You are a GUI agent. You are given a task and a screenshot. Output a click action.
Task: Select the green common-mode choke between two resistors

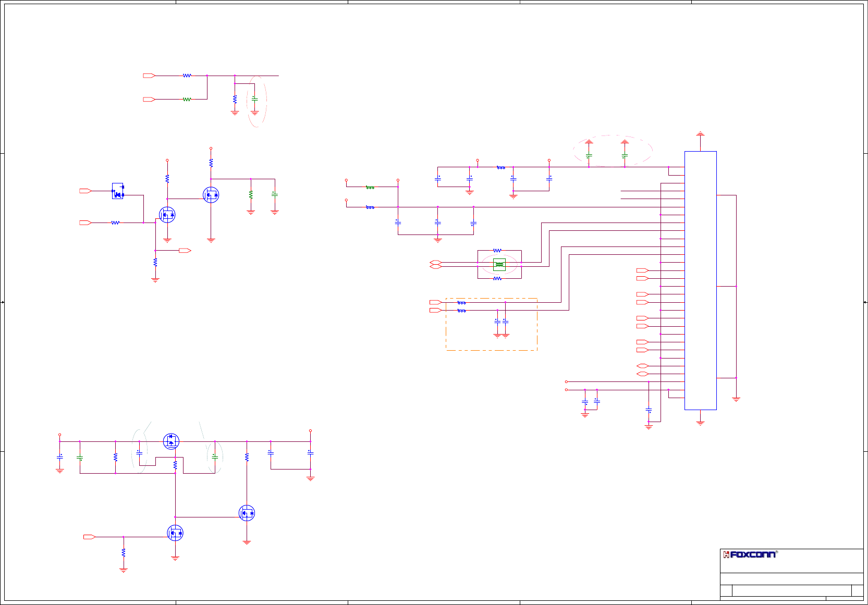(x=499, y=265)
